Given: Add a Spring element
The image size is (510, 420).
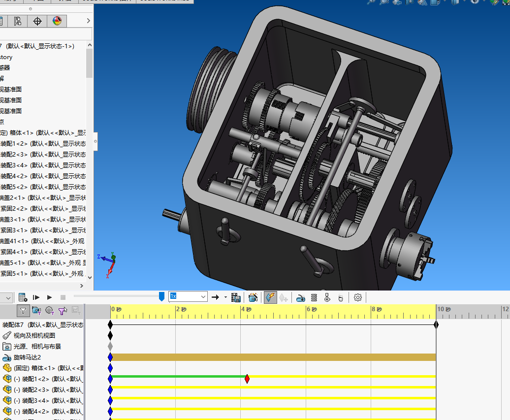Looking at the screenshot, I should (x=314, y=297).
